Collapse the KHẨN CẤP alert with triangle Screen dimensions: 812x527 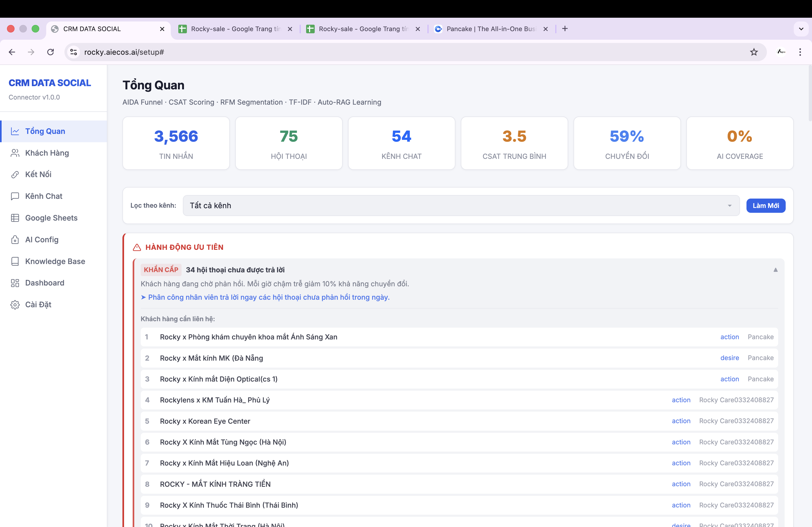tap(775, 270)
